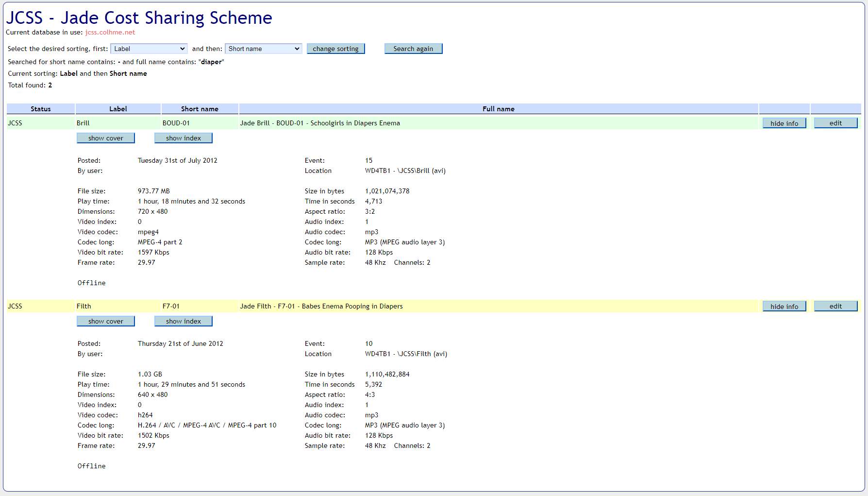Select the Short name column header
The width and height of the screenshot is (868, 496).
pyautogui.click(x=200, y=109)
